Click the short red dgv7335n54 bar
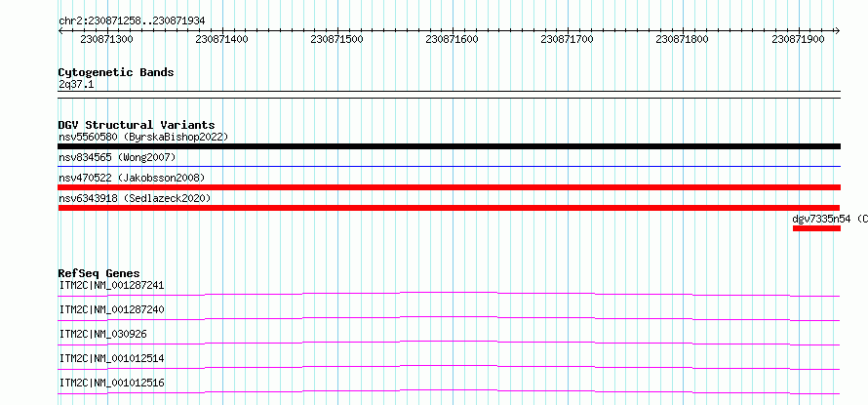This screenshot has height=405, width=868. [x=816, y=228]
